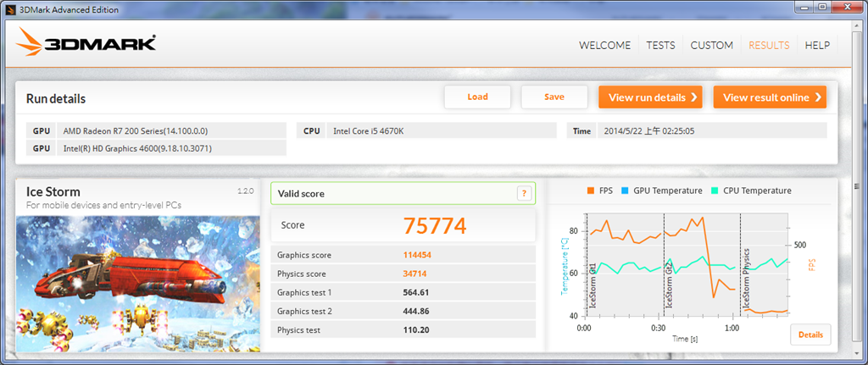Switch to the TESTS tab
868x365 pixels.
(660, 46)
